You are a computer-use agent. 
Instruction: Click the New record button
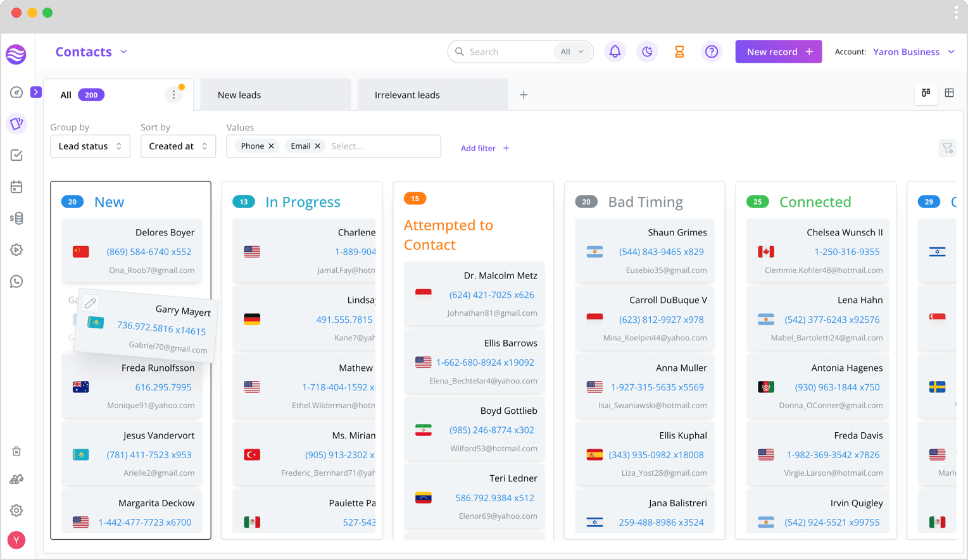[778, 51]
